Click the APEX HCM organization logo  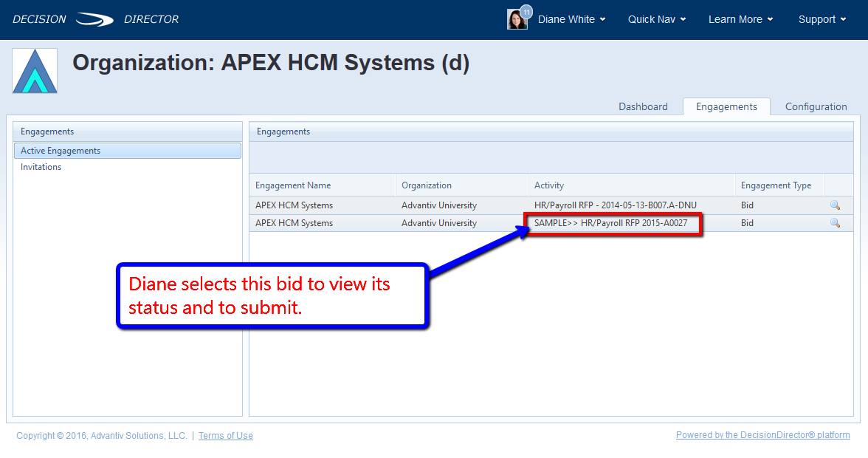pyautogui.click(x=35, y=71)
